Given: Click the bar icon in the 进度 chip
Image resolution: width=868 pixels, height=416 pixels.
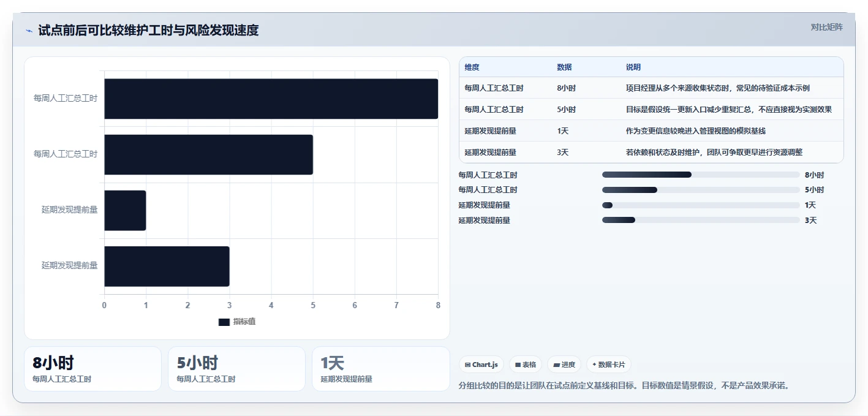Looking at the screenshot, I should [556, 365].
